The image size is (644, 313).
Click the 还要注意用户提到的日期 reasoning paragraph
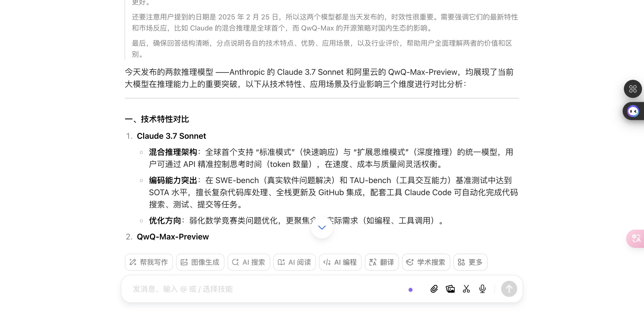[x=325, y=22]
